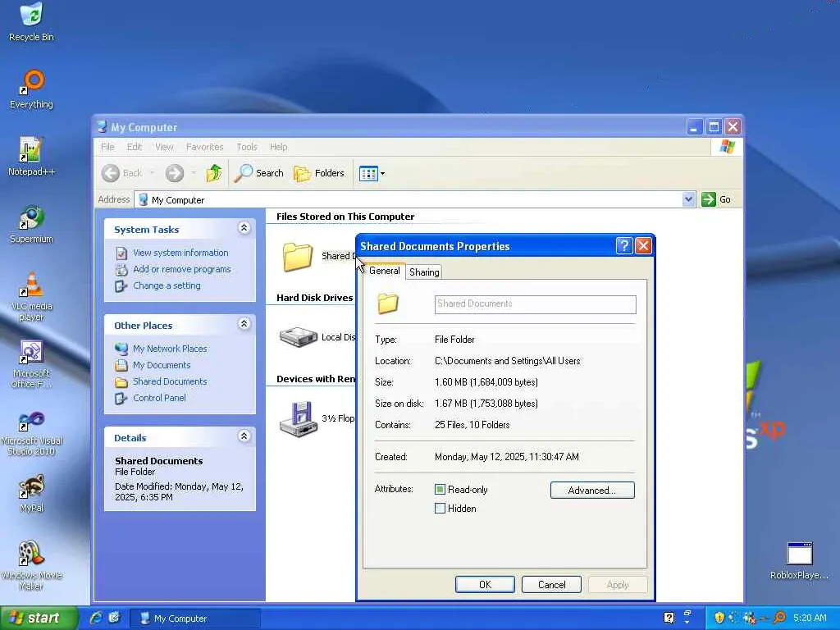Switch to the Sharing tab
Screen dimensions: 840x630
[424, 272]
